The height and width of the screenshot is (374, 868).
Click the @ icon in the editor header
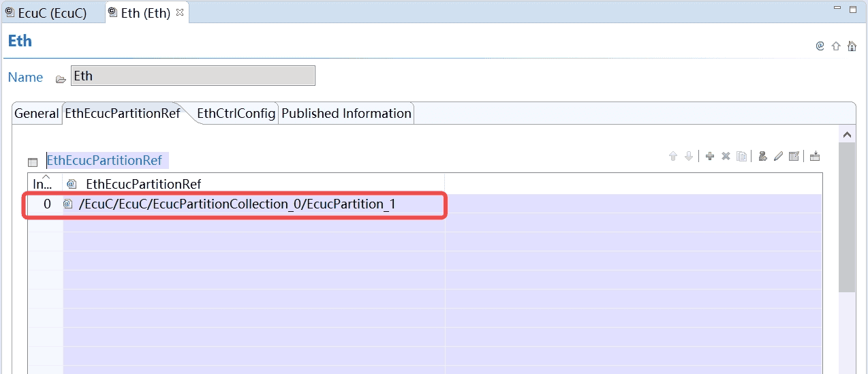pos(820,46)
